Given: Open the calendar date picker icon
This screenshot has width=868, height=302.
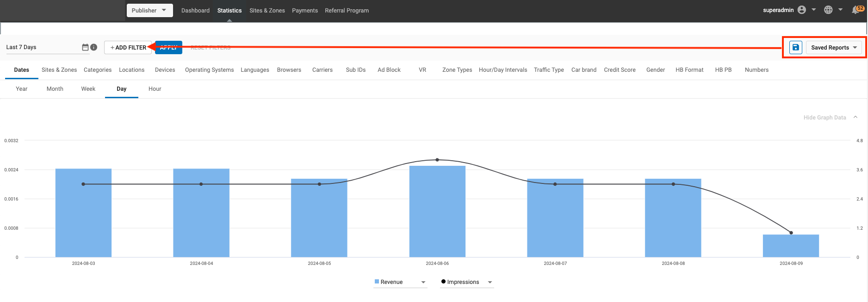Looking at the screenshot, I should click(85, 47).
